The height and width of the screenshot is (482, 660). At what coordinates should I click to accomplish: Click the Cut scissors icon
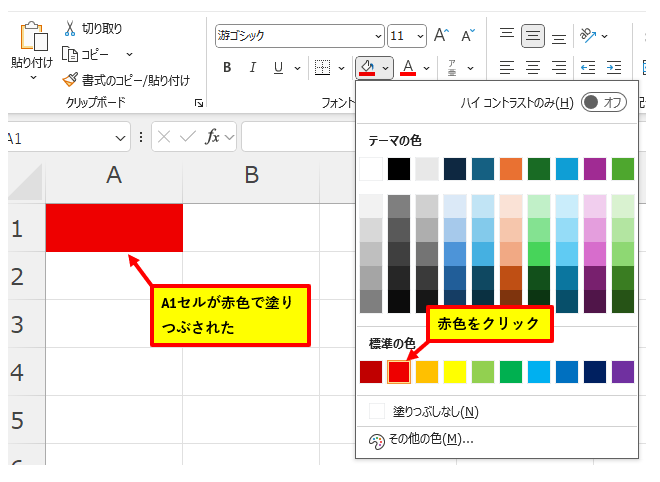tap(70, 28)
